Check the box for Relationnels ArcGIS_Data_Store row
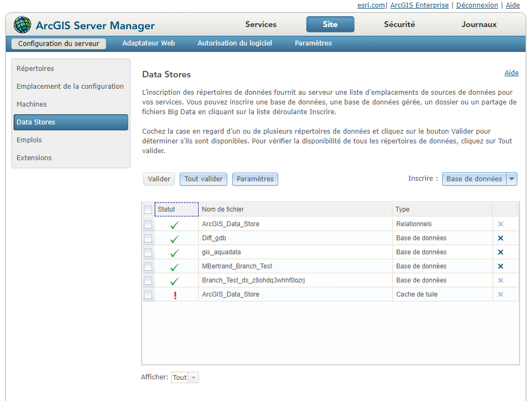Image resolution: width=532 pixels, height=401 pixels. point(148,224)
